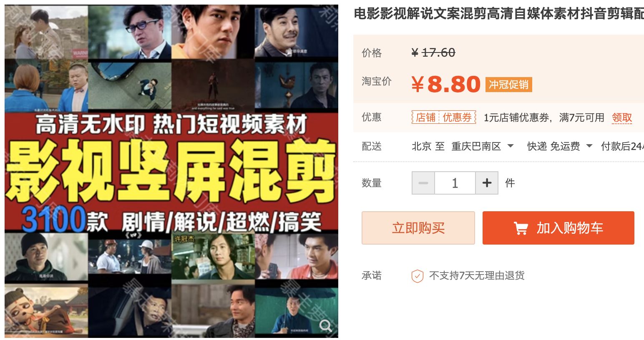Click the 领取 coupon link
Image resolution: width=644 pixels, height=340 pixels.
coord(622,118)
